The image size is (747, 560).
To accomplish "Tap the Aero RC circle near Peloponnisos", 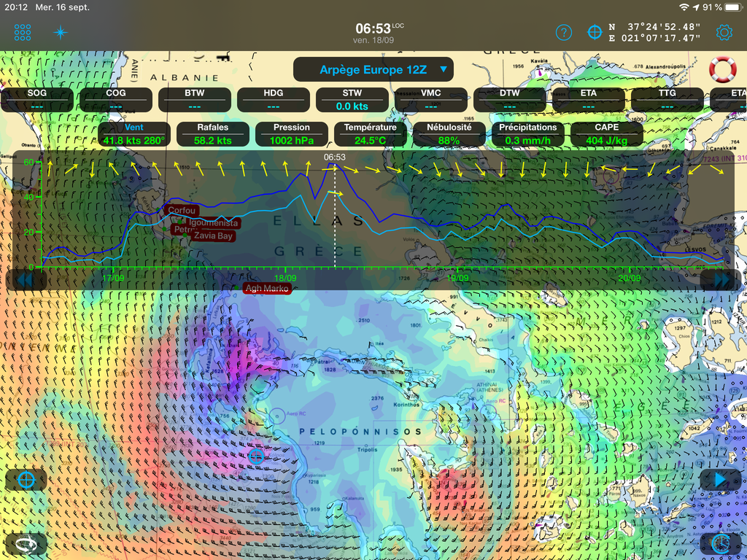I will click(277, 416).
